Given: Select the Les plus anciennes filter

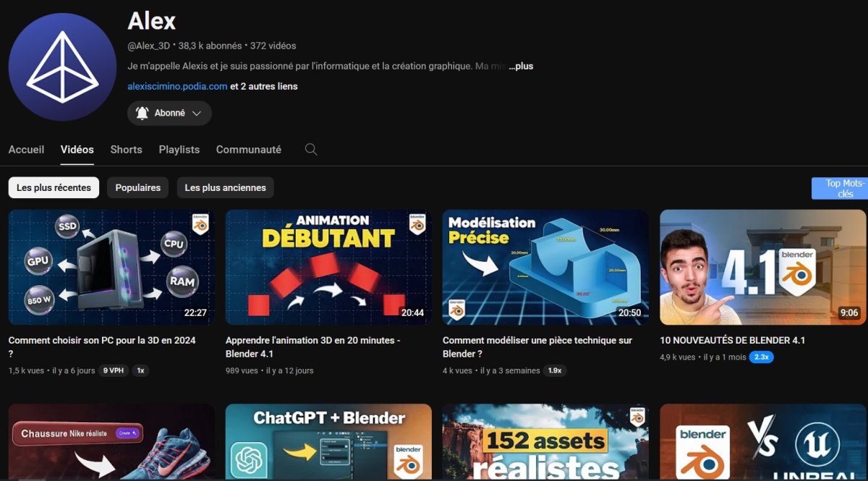Looking at the screenshot, I should click(225, 187).
